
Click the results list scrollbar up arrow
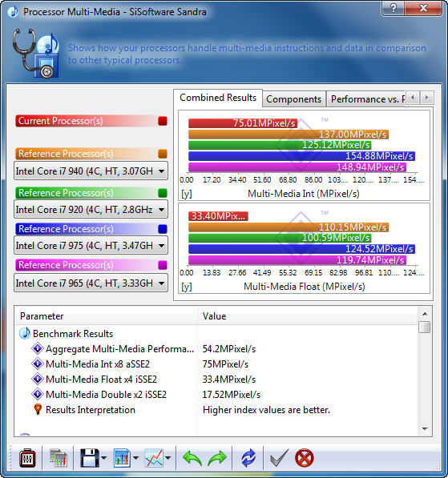tap(425, 314)
